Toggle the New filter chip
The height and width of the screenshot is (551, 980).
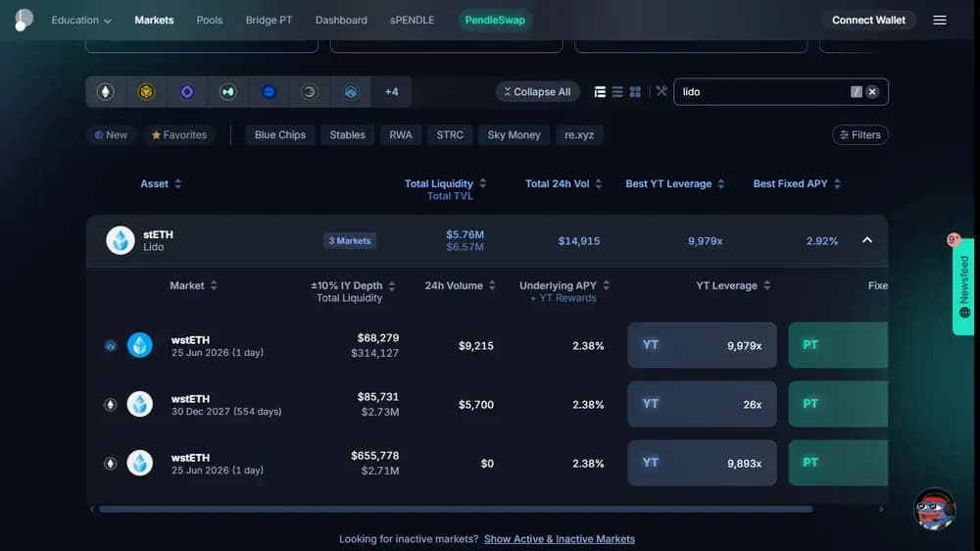(111, 135)
